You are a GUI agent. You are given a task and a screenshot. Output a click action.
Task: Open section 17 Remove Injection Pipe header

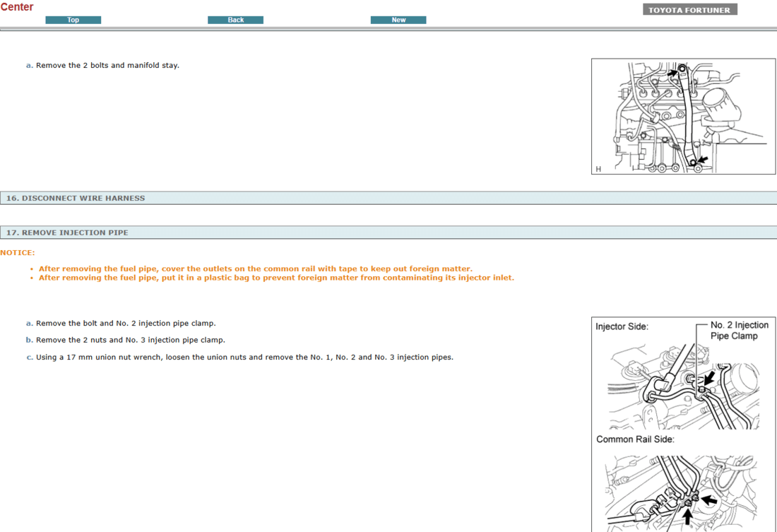[x=67, y=232]
